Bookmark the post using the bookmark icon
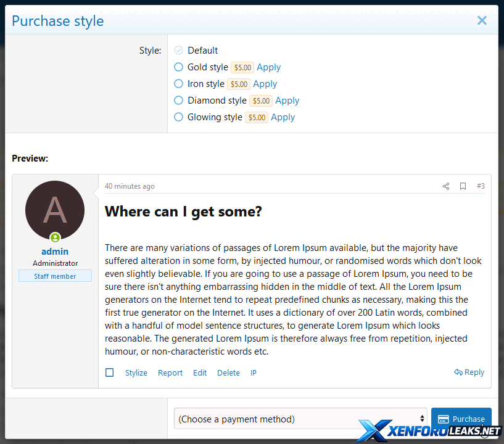Screen dimensions: 504x444 tap(463, 186)
